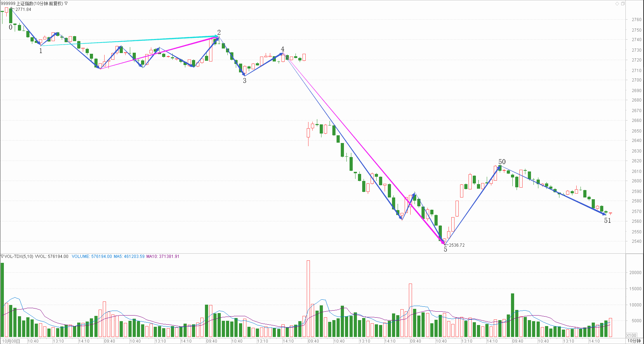The width and height of the screenshot is (644, 344).
Task: Click the 10分钟 period label at bottom-right
Action: (634, 341)
